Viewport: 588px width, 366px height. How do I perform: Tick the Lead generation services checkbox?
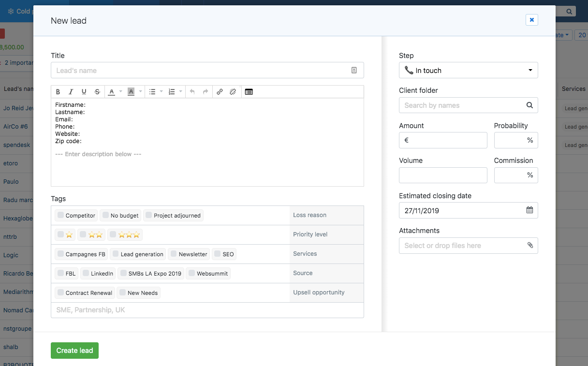coord(115,254)
